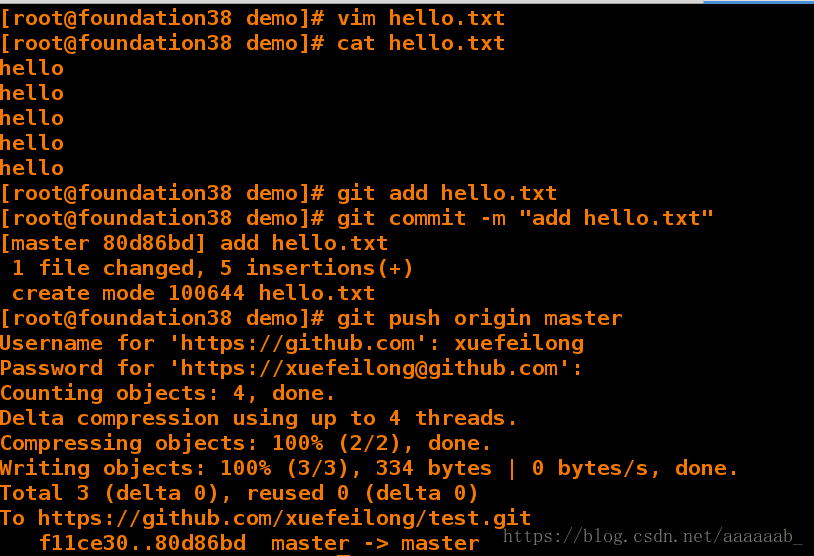The width and height of the screenshot is (814, 556).
Task: Click the '1 file changed, 5 insertions(+)' line
Action: tap(212, 268)
